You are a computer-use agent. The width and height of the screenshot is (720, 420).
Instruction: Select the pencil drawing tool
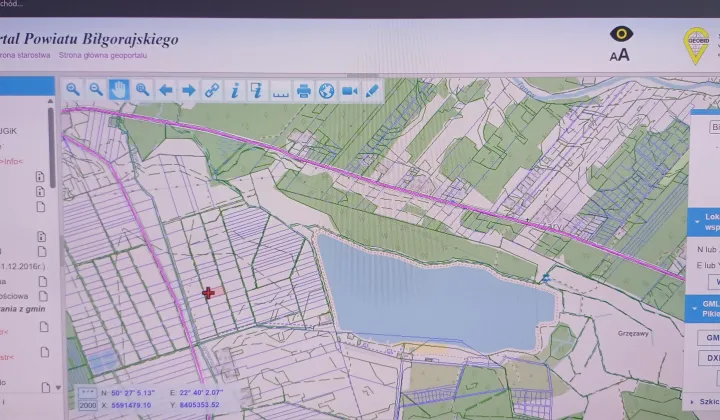pyautogui.click(x=372, y=91)
